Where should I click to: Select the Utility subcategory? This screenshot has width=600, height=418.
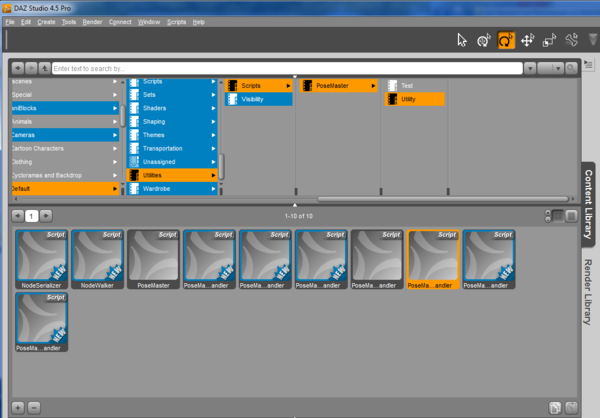coord(415,99)
